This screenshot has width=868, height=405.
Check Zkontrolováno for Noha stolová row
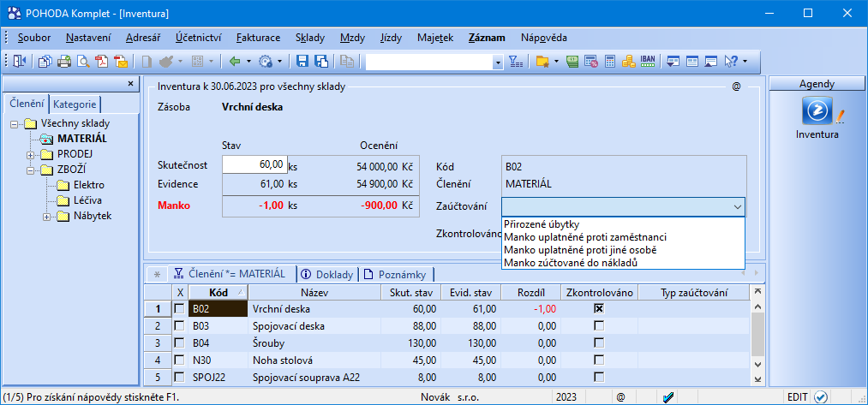[599, 360]
